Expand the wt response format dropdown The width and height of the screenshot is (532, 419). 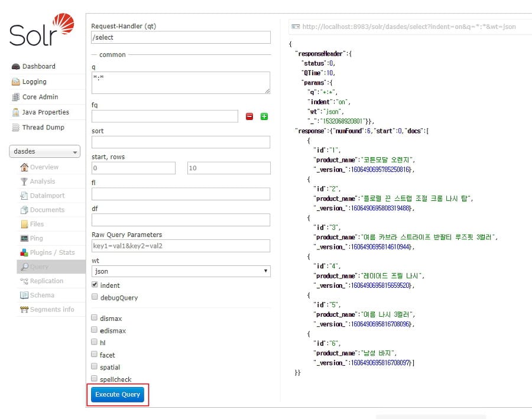click(181, 271)
